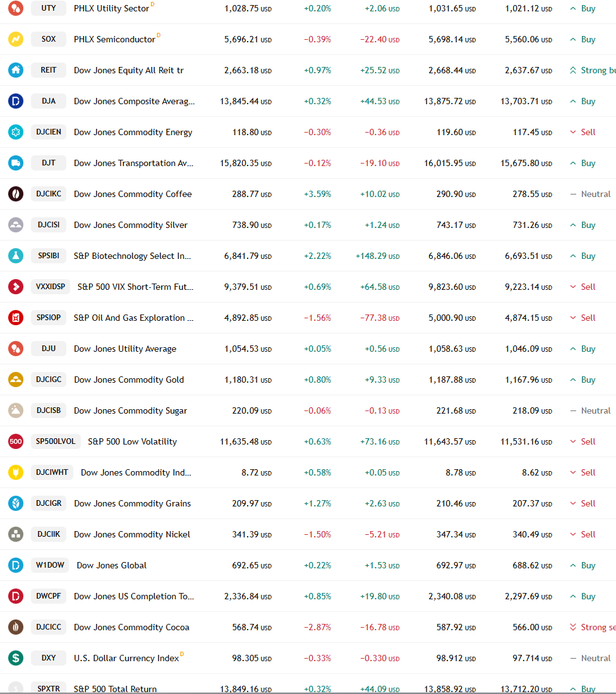Viewport: 616px width, 694px height.
Task: Open U.S. Dollar Currency Index link
Action: 126,659
